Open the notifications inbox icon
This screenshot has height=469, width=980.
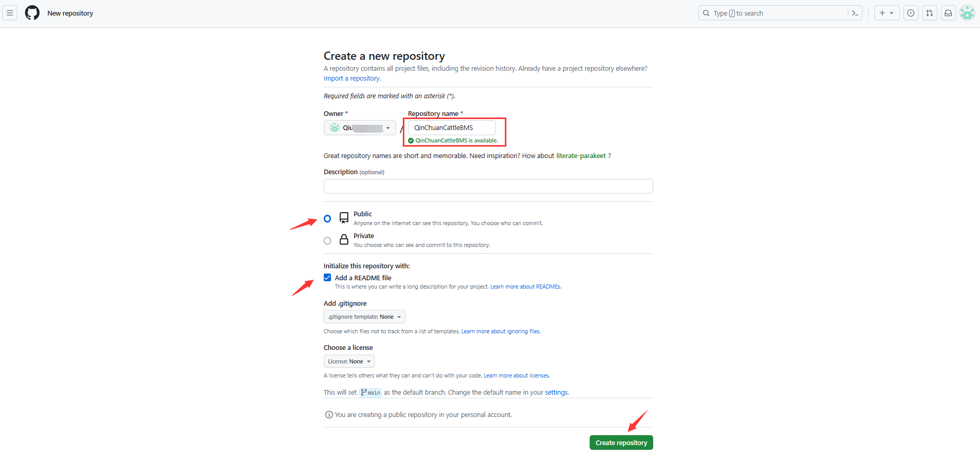[948, 13]
